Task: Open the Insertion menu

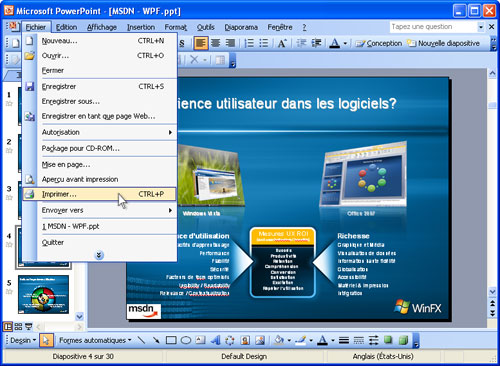Action: [x=141, y=27]
